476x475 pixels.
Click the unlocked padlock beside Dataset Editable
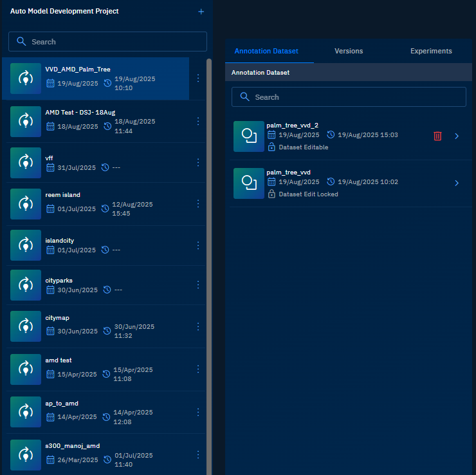[x=271, y=147]
